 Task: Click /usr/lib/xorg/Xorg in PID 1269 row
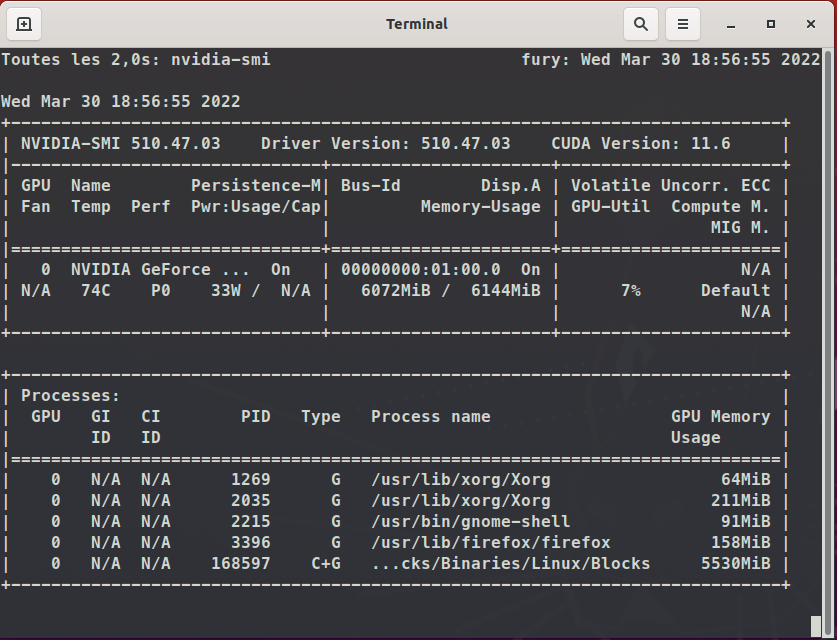pos(461,479)
